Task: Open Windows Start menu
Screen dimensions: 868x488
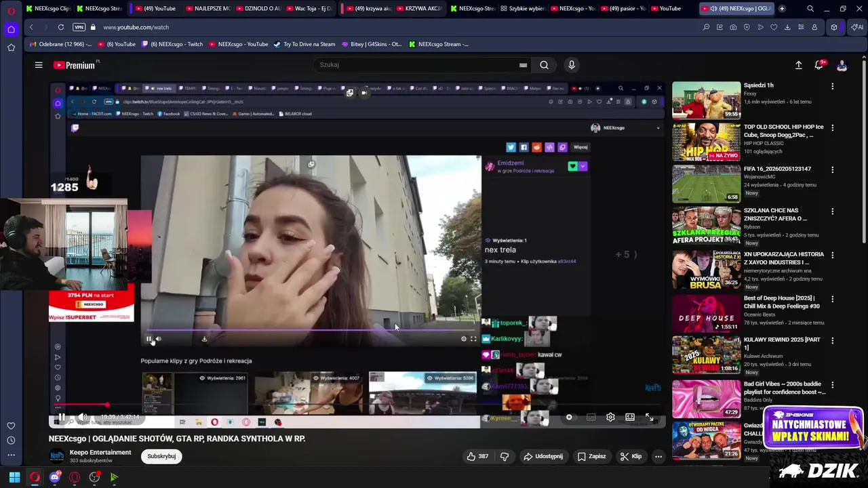Action: tap(14, 477)
